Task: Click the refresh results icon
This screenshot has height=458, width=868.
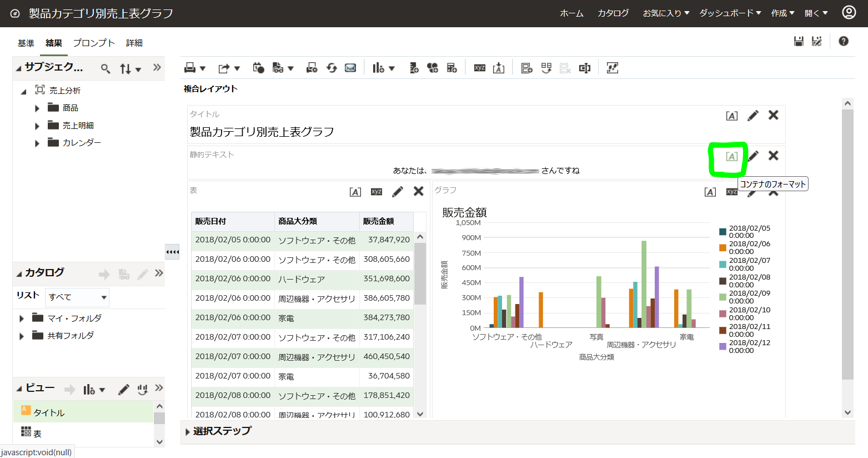Action: click(332, 67)
